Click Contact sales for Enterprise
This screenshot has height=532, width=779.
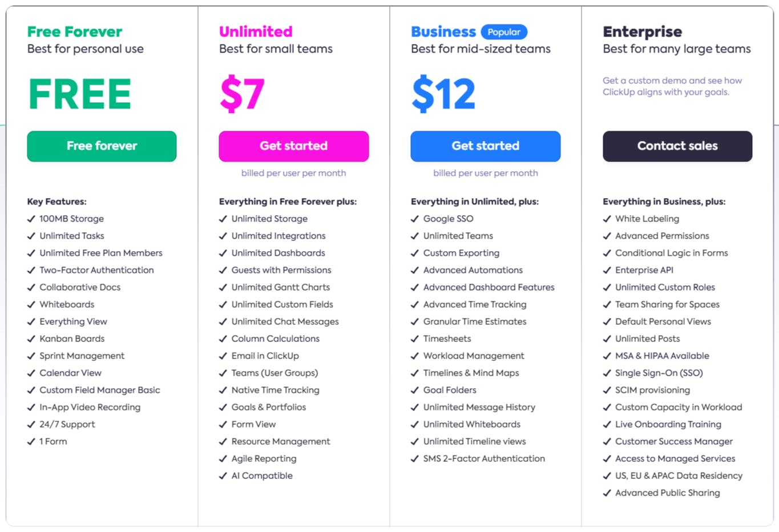tap(677, 146)
